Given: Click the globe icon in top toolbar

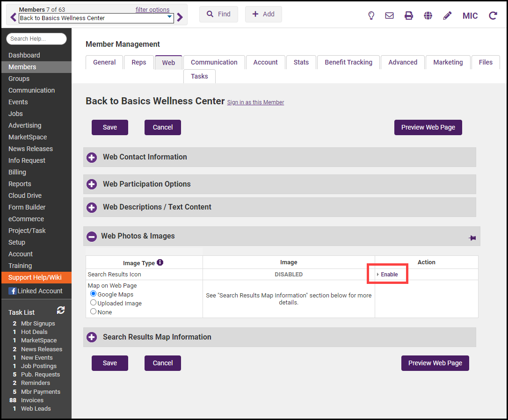Looking at the screenshot, I should (x=428, y=15).
